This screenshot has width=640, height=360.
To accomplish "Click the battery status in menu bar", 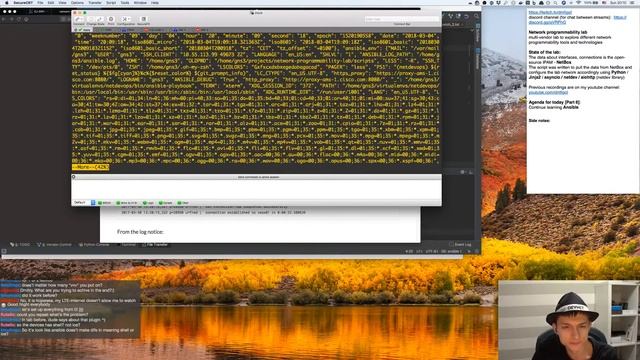I will (x=592, y=2).
